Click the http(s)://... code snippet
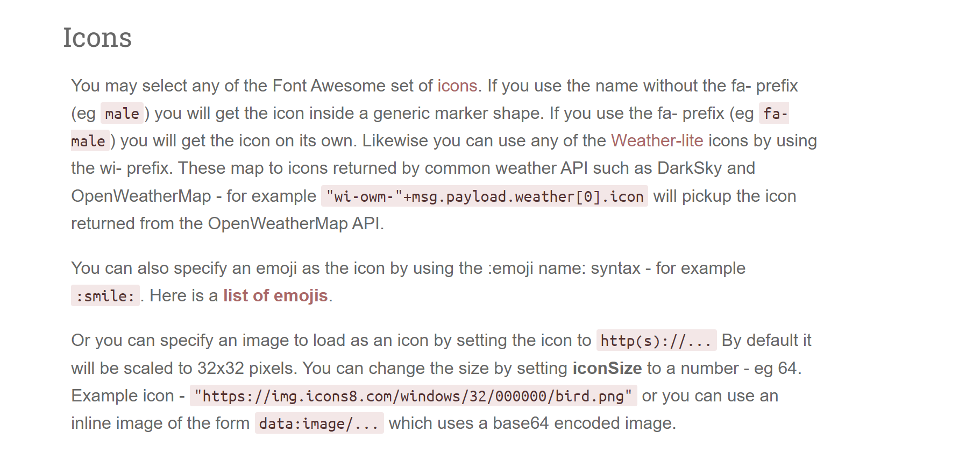The width and height of the screenshot is (980, 452). tap(656, 341)
